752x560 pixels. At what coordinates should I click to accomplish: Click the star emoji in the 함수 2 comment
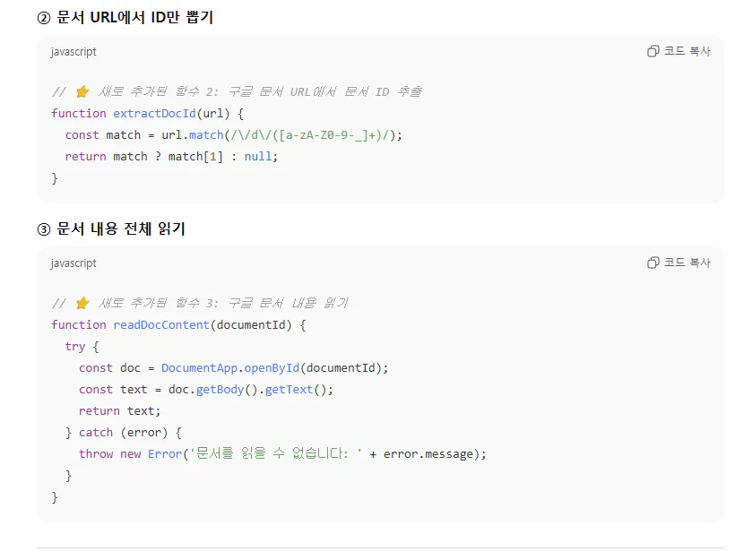[x=82, y=91]
